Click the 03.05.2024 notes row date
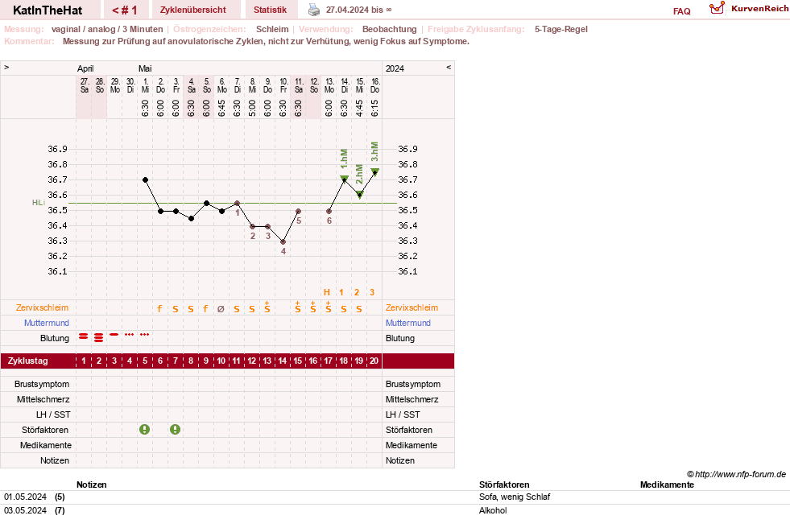This screenshot has height=532, width=790. [x=25, y=510]
